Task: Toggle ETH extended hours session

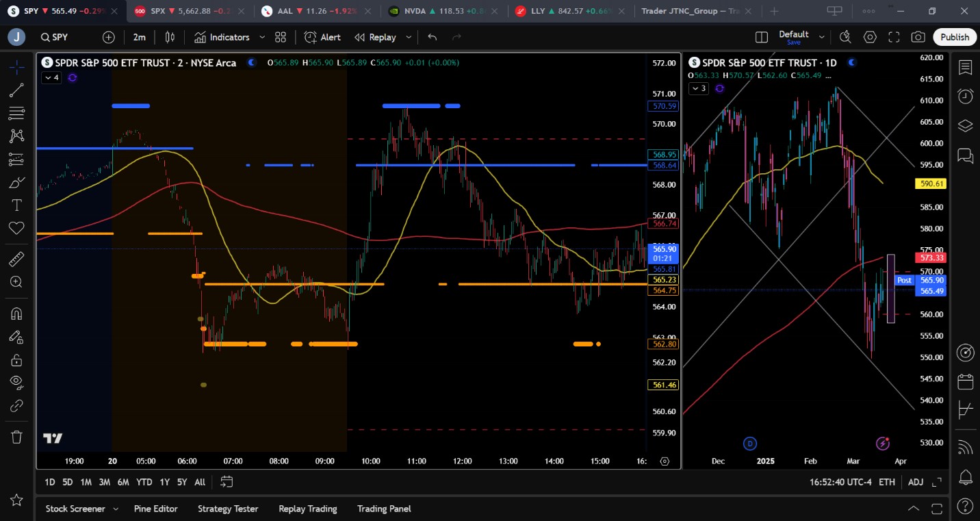Action: 887,482
